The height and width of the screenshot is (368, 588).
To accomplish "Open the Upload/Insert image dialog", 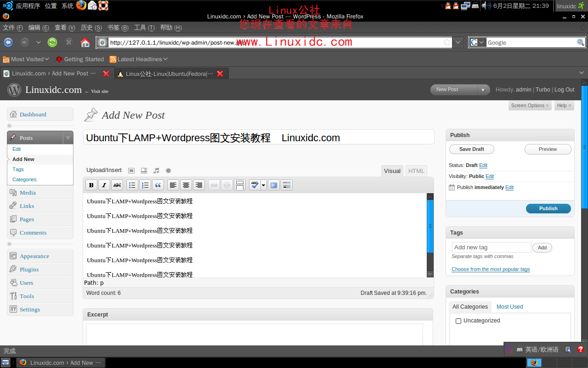I will (x=131, y=170).
